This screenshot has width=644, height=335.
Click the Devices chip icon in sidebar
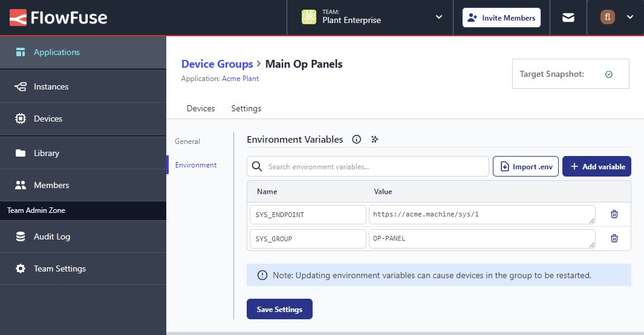click(x=21, y=119)
